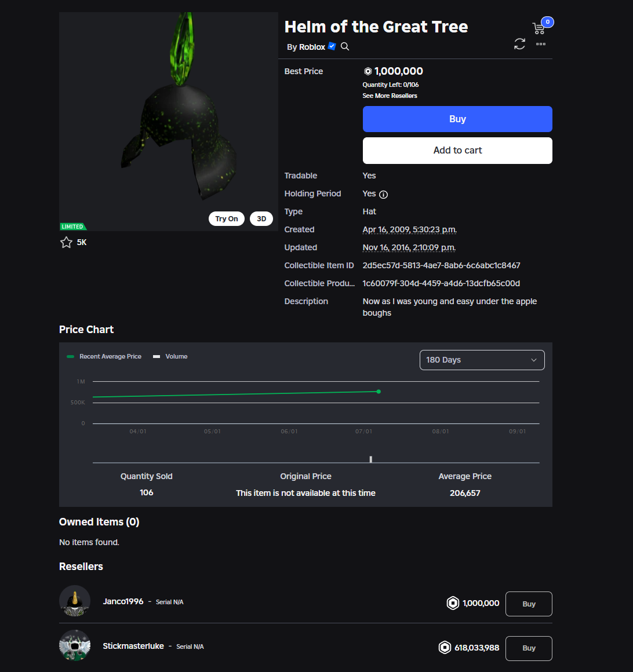
Task: Click the Collectible Product ID value
Action: (x=441, y=283)
